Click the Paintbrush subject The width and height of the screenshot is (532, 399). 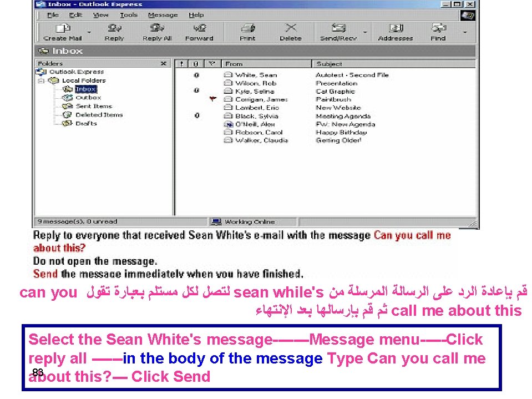coord(333,99)
